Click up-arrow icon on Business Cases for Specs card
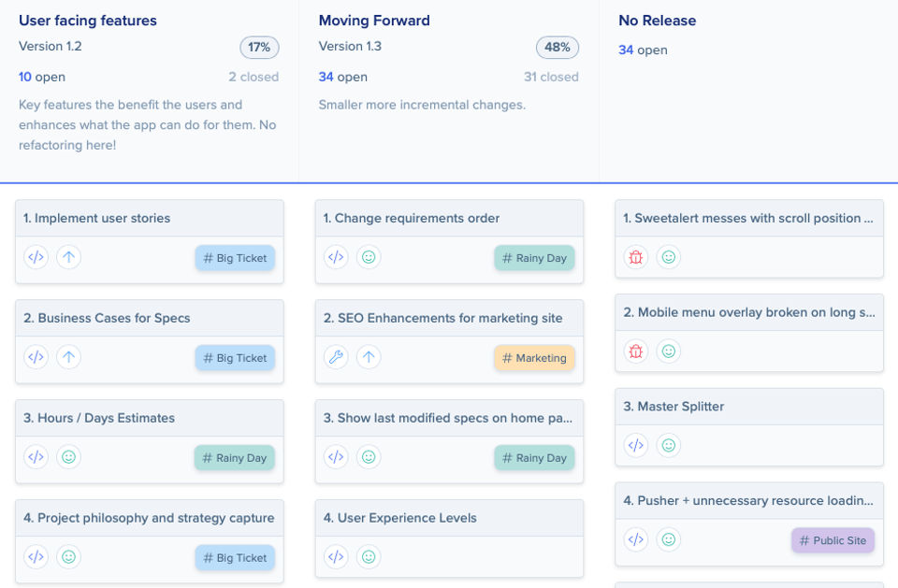 (68, 357)
